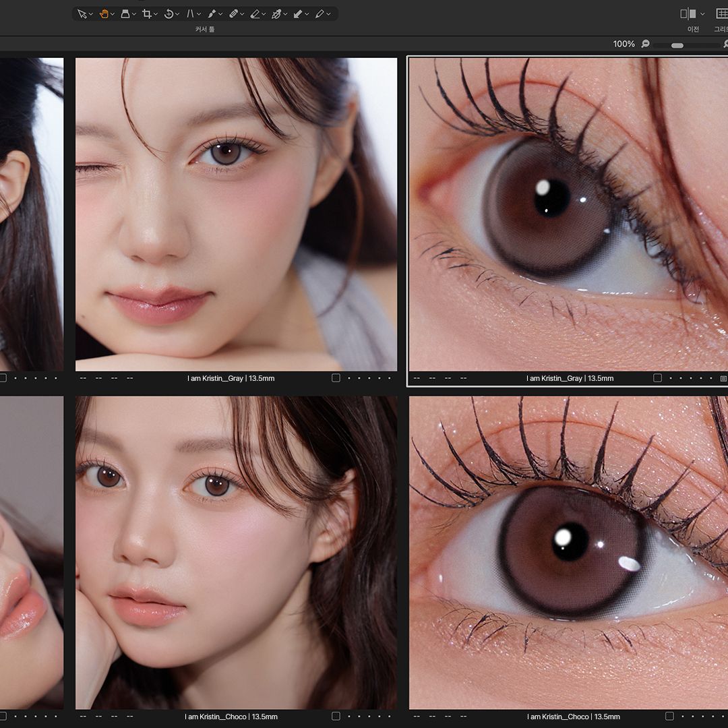Open Pan tool options chevron
728x728 pixels.
point(113,14)
